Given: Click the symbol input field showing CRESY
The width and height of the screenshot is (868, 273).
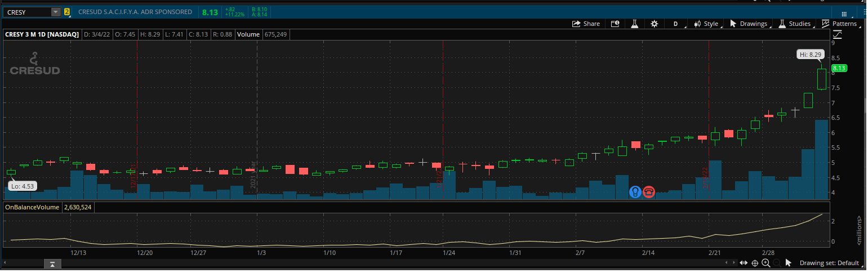Looking at the screenshot, I should pos(27,12).
